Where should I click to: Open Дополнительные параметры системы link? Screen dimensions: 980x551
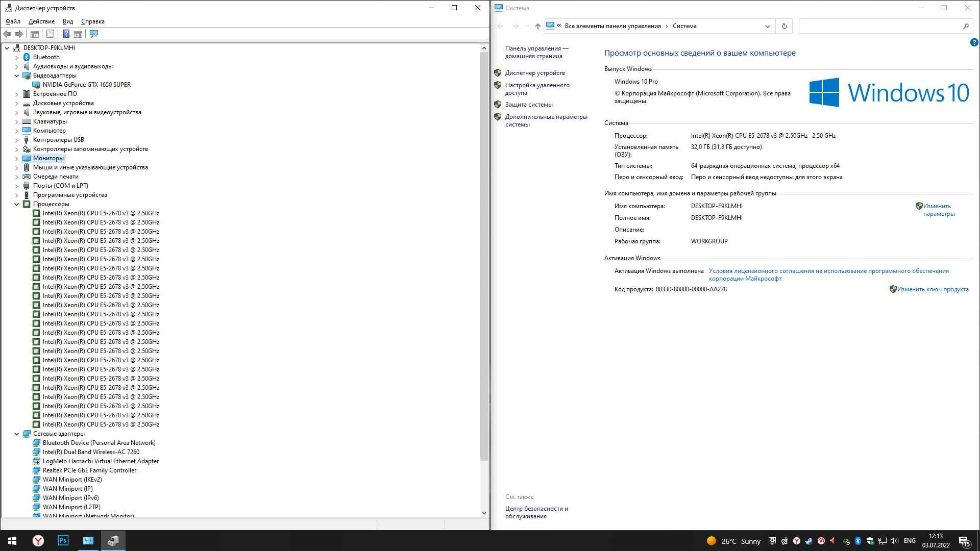[546, 121]
